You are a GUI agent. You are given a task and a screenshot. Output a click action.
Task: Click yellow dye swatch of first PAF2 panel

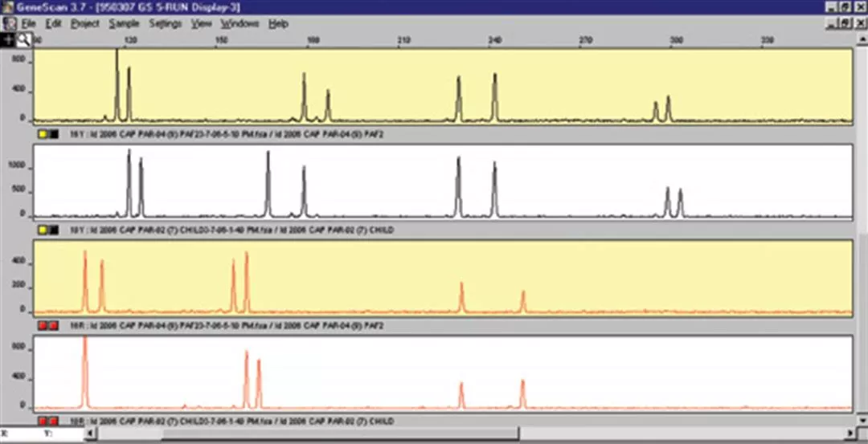(x=43, y=134)
